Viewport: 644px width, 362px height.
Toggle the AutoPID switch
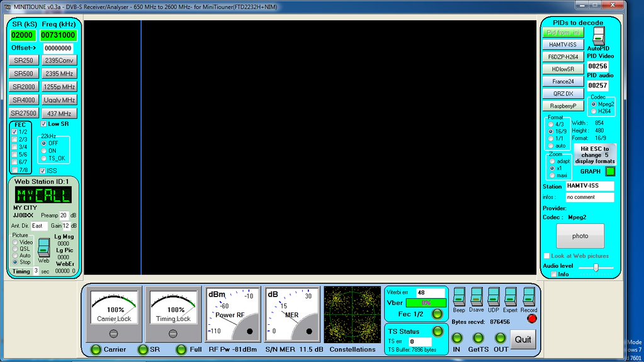(x=599, y=35)
